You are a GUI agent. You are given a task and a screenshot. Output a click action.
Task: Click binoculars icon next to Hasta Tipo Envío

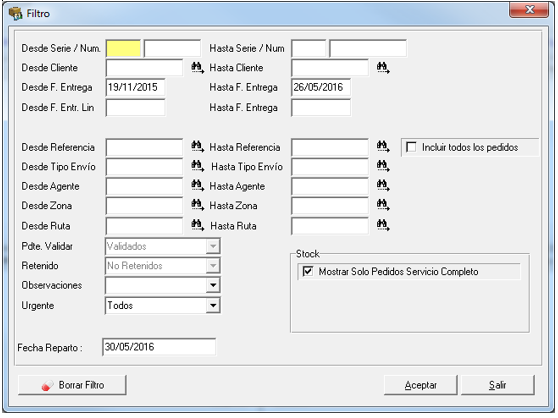[383, 166]
